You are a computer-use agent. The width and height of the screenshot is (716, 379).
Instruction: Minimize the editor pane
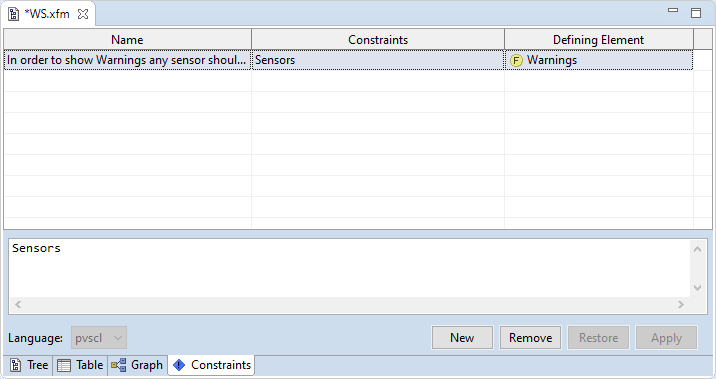click(x=673, y=10)
